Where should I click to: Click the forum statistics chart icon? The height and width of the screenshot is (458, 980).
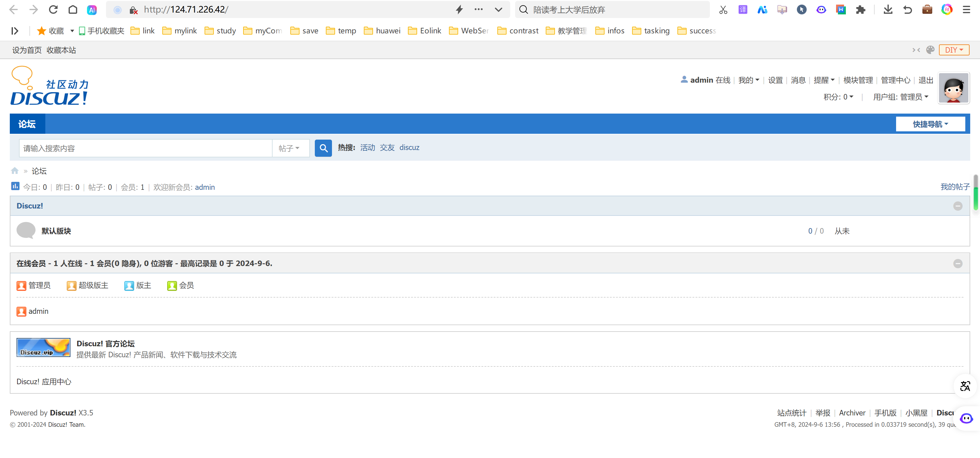15,186
